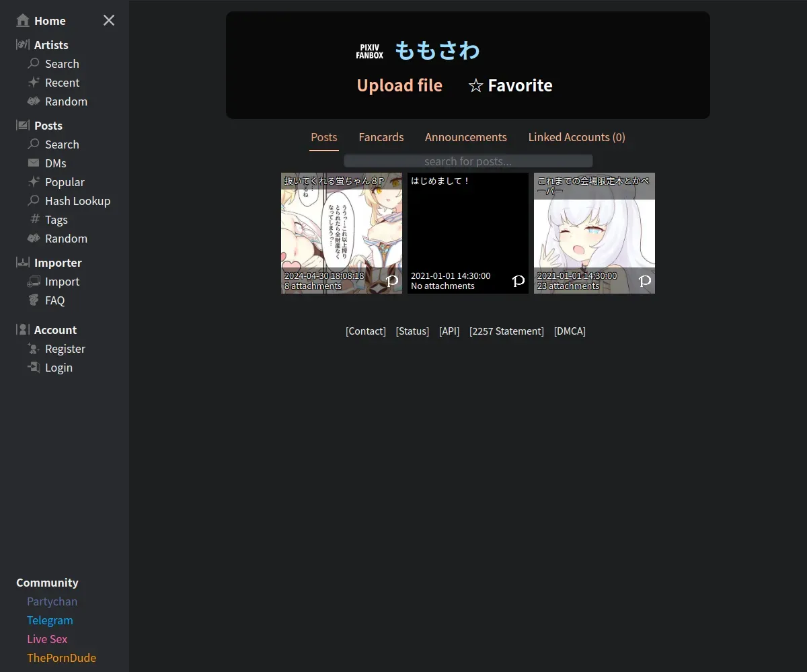807x672 pixels.
Task: Open Partychan community link
Action: 52,601
